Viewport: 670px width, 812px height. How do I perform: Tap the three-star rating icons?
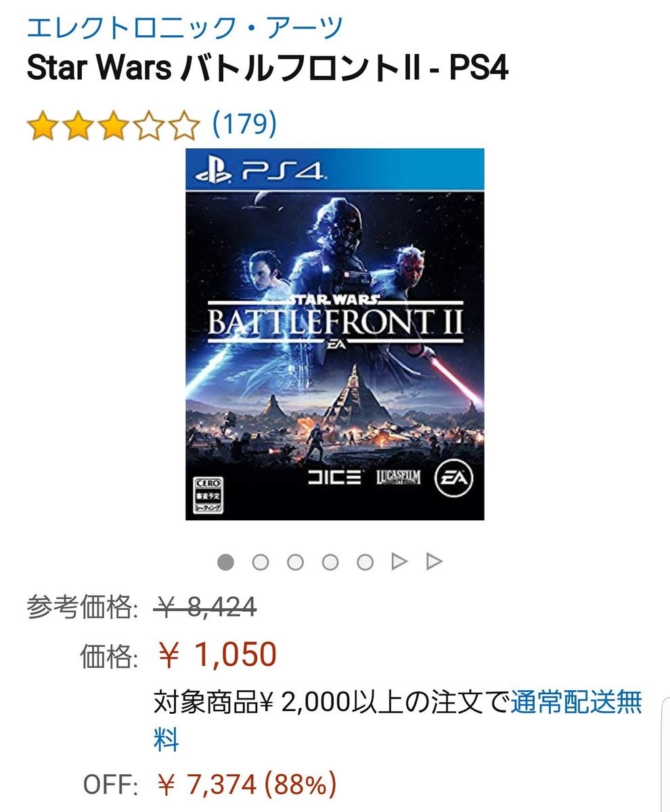(x=113, y=126)
